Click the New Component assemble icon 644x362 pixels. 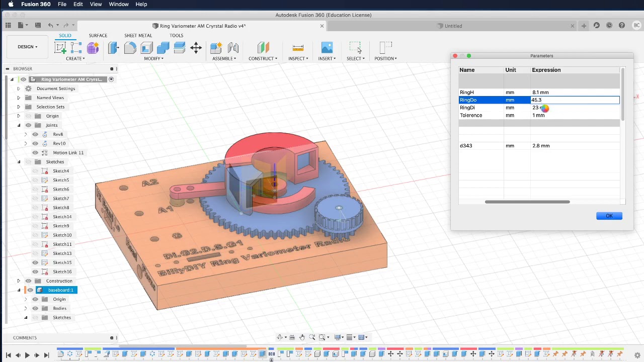pyautogui.click(x=216, y=48)
